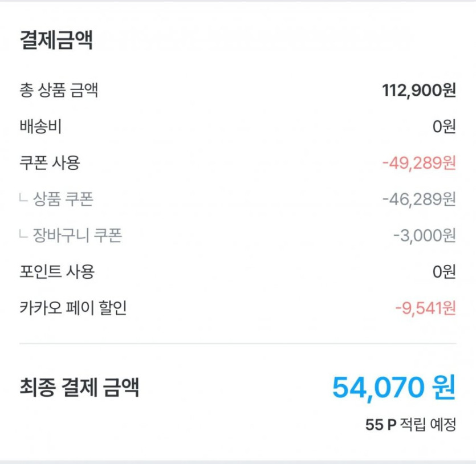Image resolution: width=476 pixels, height=464 pixels.
Task: Click the -3,000원 cart coupon amount
Action: tap(425, 235)
